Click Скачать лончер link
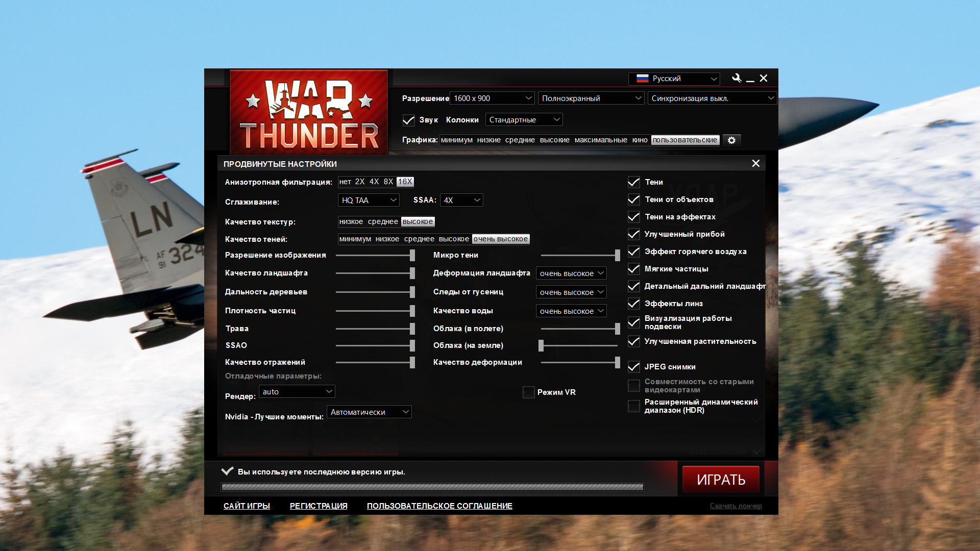Screen dimensions: 980x551 coord(736,506)
